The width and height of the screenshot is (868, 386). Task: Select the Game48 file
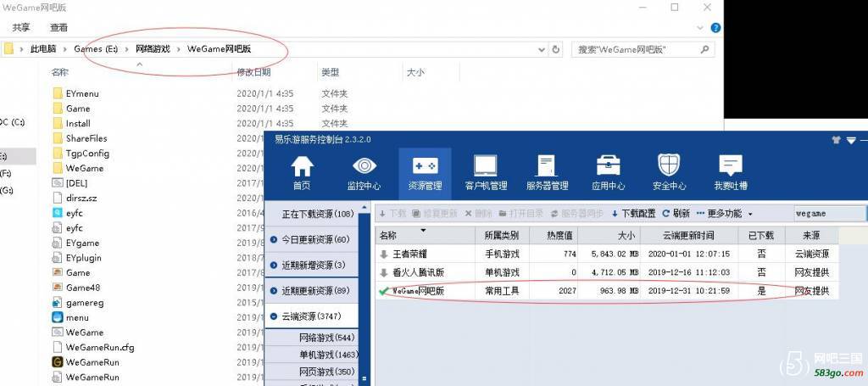(76, 288)
